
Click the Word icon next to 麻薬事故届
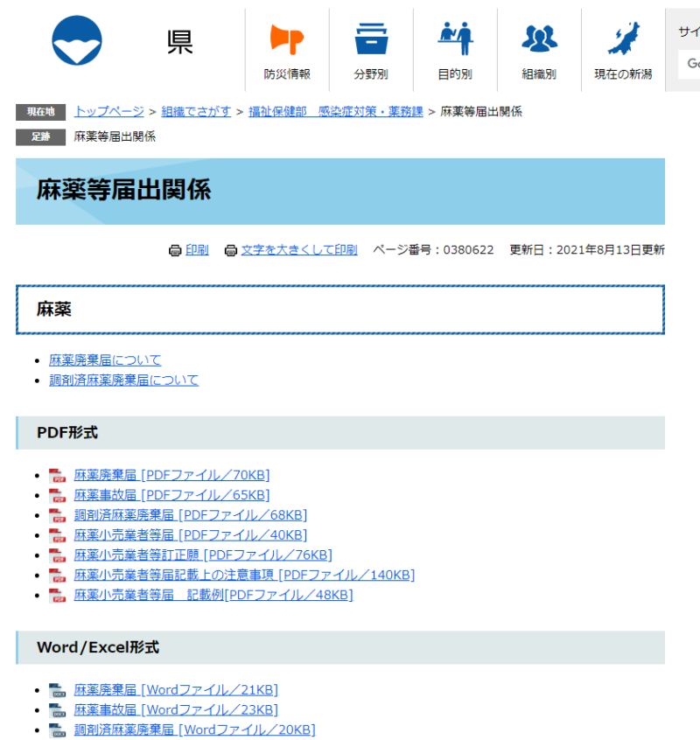point(58,710)
